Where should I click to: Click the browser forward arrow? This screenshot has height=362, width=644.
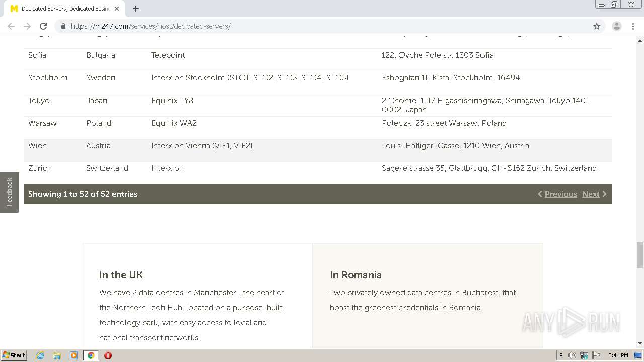pos(27,26)
